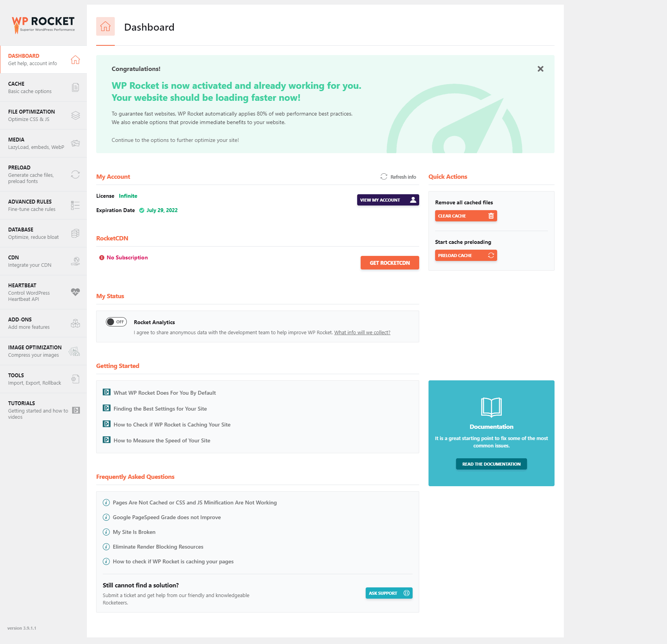Open 'How to Check if WP Rocket is Caching Your Site'
The height and width of the screenshot is (644, 667).
tap(172, 425)
